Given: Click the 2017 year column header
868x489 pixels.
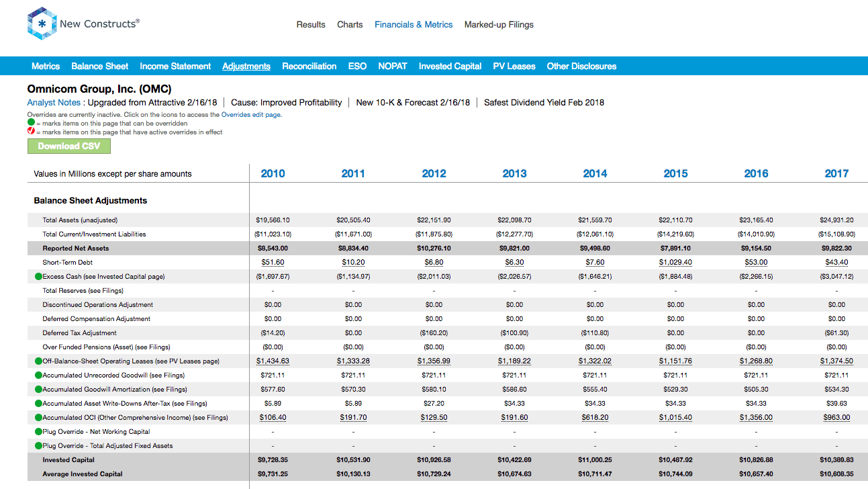Looking at the screenshot, I should 836,173.
